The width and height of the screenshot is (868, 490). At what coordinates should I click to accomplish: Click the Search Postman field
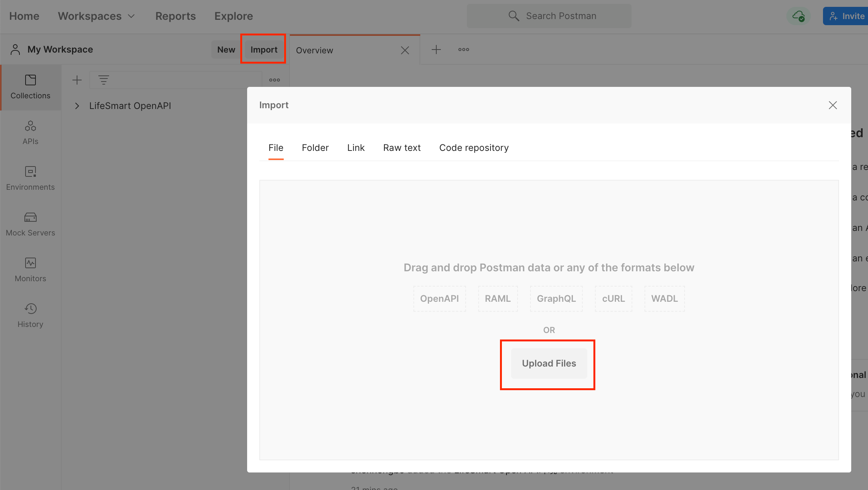pyautogui.click(x=549, y=16)
